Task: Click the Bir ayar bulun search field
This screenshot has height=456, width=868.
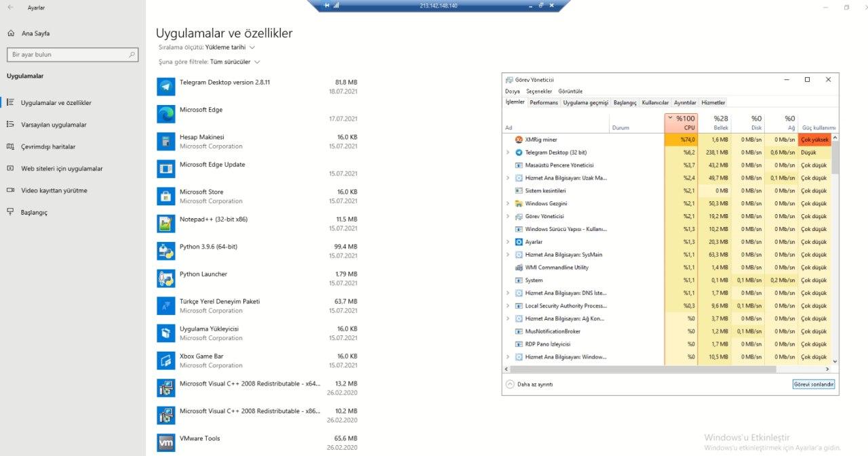Action: point(74,54)
